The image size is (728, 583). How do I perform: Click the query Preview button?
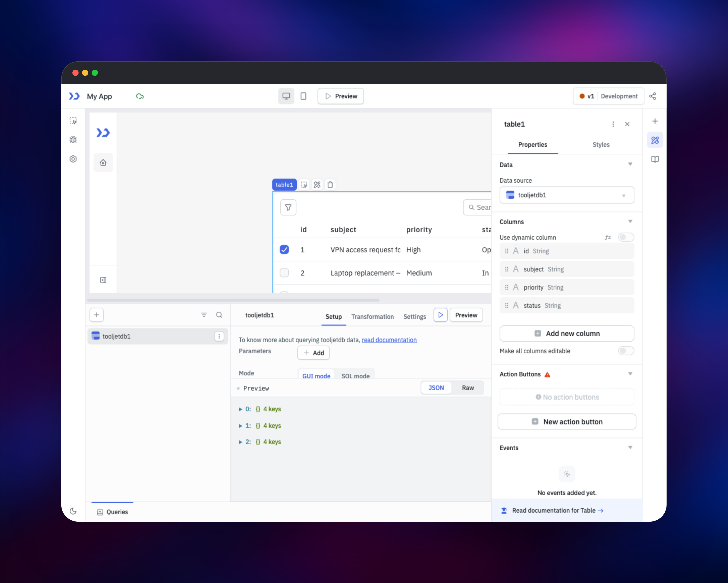(466, 315)
